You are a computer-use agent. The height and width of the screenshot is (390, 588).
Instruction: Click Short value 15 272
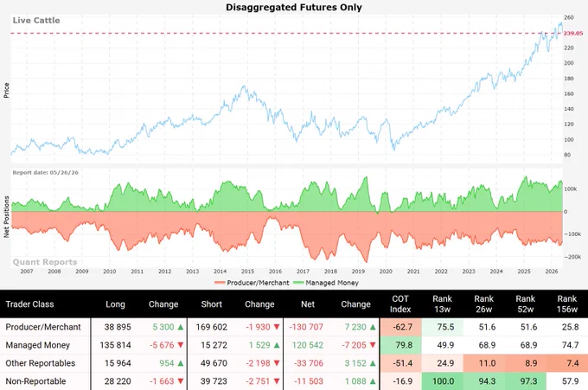click(214, 345)
